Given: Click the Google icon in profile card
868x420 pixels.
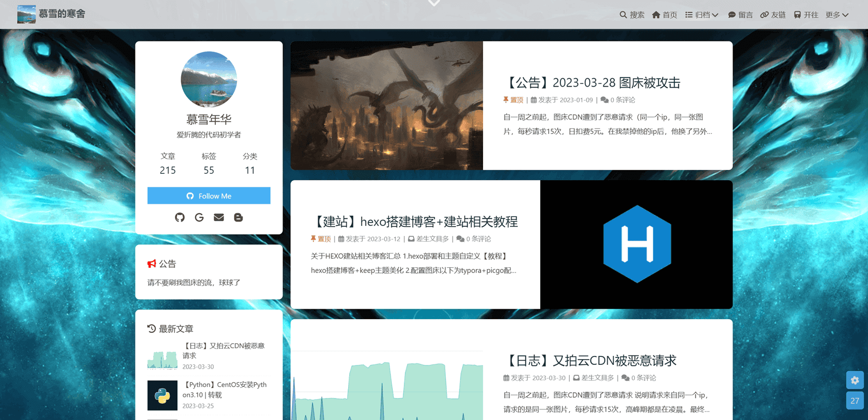Looking at the screenshot, I should click(x=199, y=217).
